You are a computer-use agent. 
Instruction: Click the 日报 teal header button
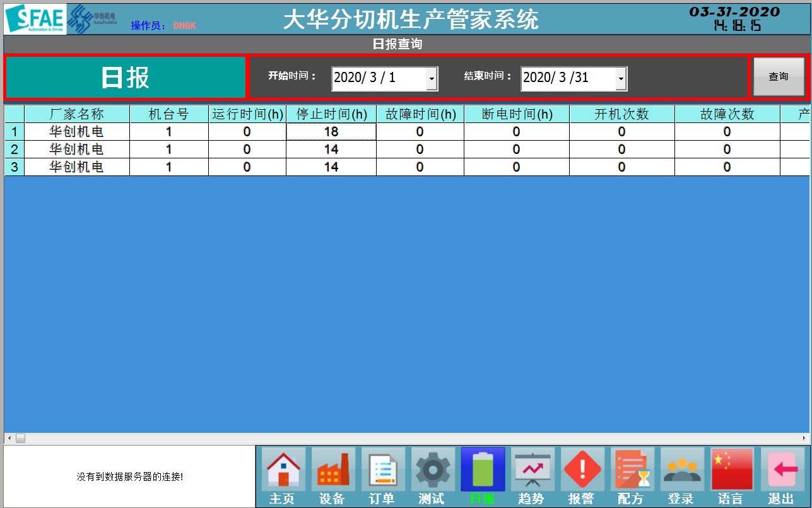tap(126, 78)
